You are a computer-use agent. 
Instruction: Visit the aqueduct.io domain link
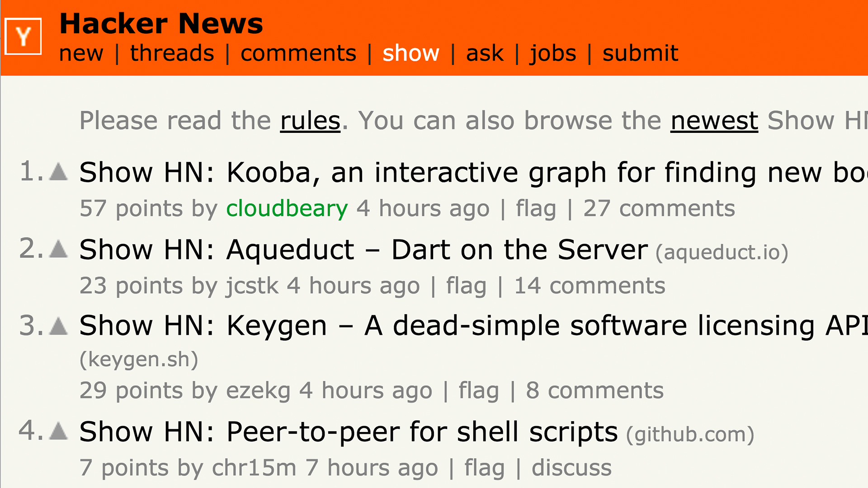pyautogui.click(x=722, y=252)
